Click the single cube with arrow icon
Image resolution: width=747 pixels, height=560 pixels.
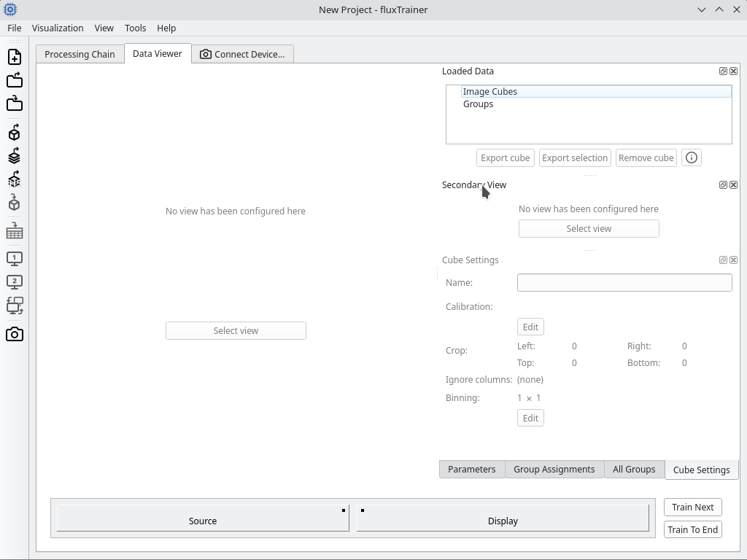point(15,133)
